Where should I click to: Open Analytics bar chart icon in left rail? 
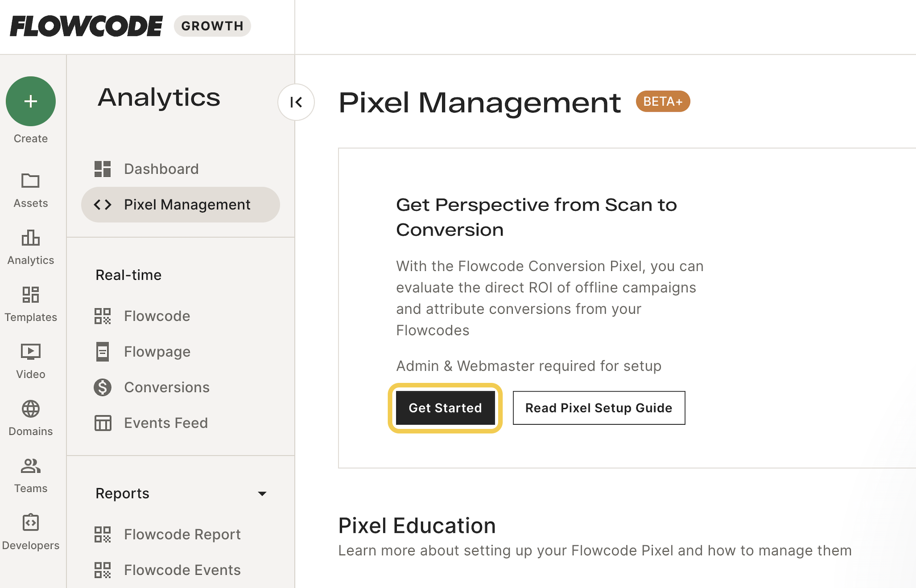[31, 238]
